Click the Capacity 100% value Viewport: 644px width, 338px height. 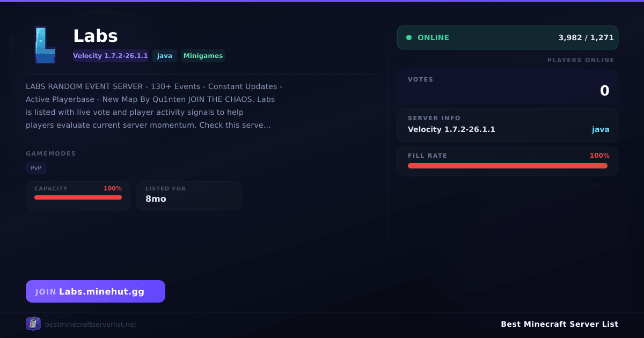pos(113,189)
